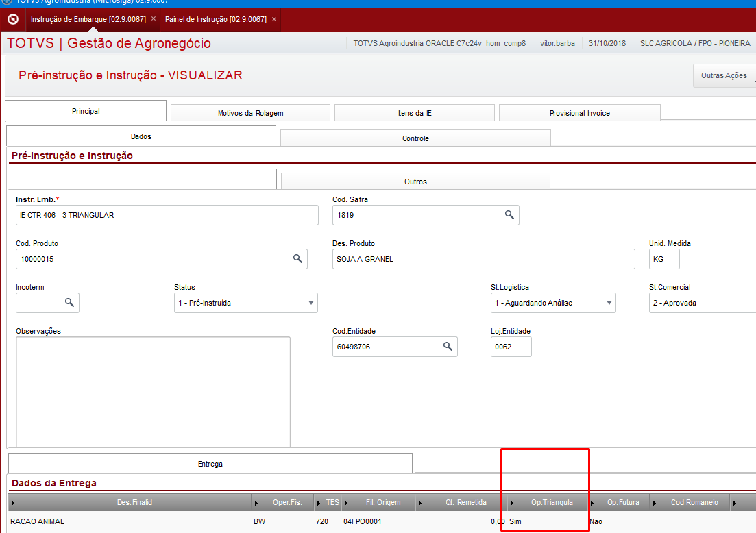Open the Cod. Safra search lookup

[509, 215]
